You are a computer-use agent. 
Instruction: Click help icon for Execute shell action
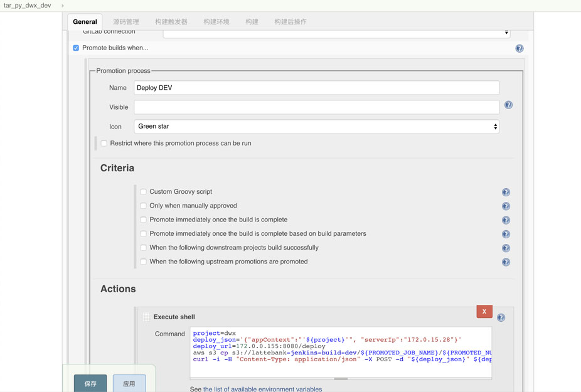click(x=501, y=317)
